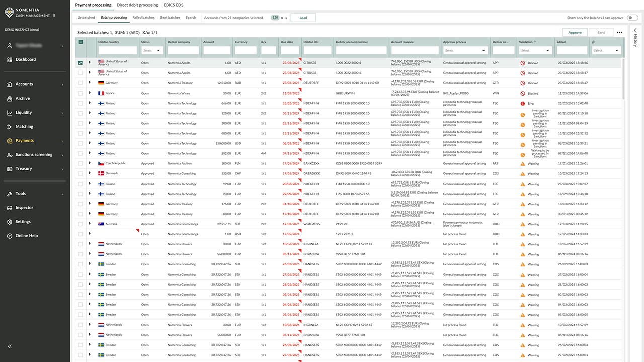The width and height of the screenshot is (644, 362).
Task: Open the Status filter Select dropdown
Action: coord(152,50)
